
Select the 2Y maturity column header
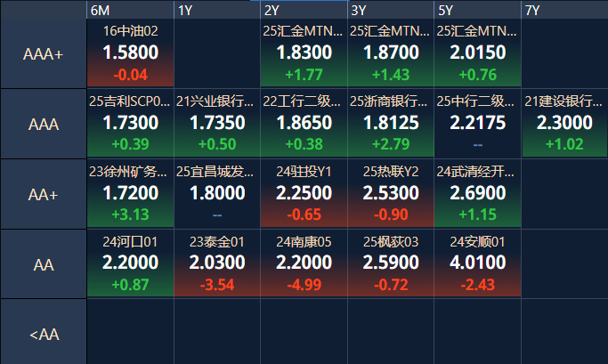pyautogui.click(x=304, y=10)
